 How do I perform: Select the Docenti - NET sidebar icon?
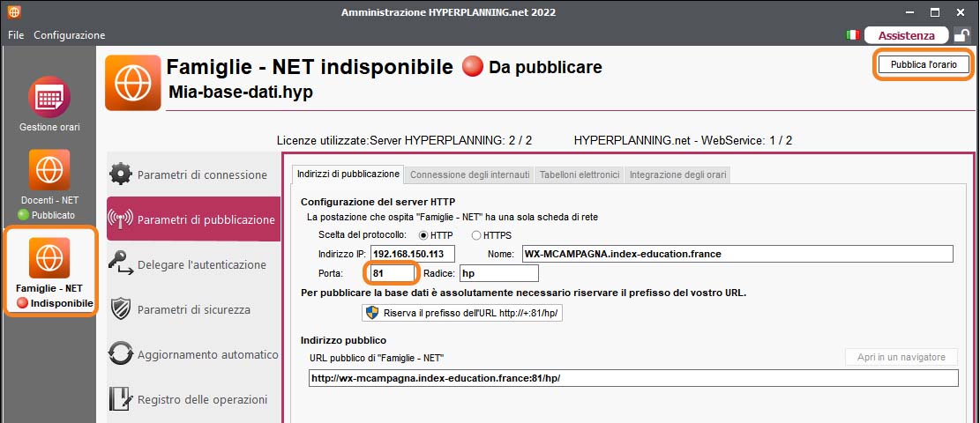pyautogui.click(x=49, y=170)
